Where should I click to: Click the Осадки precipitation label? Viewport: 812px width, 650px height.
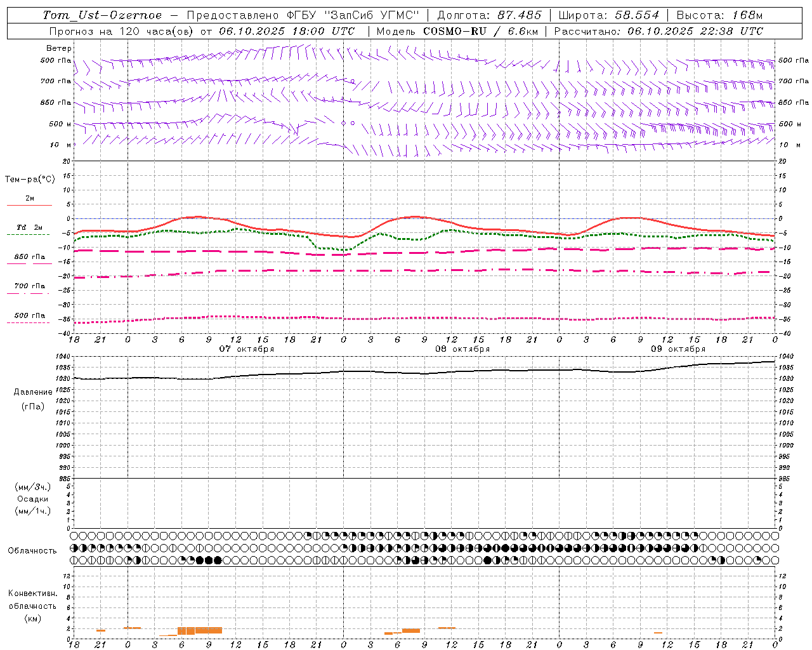click(x=33, y=499)
